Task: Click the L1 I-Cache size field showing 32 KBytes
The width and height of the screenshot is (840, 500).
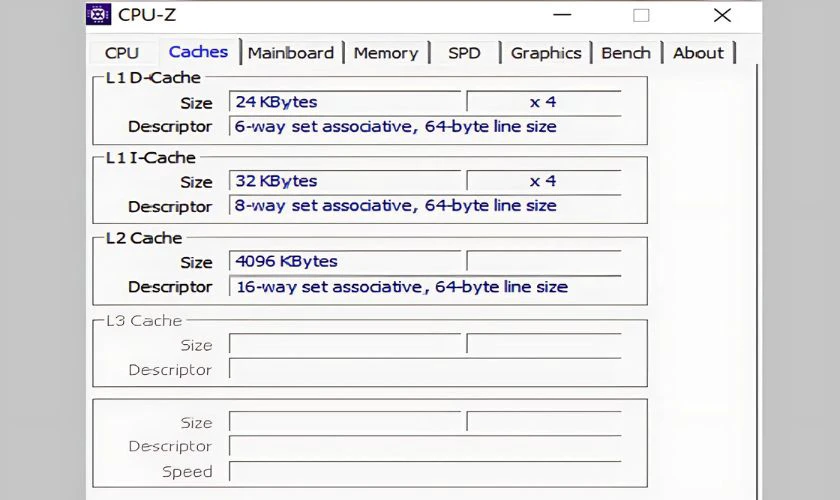Action: pos(344,181)
